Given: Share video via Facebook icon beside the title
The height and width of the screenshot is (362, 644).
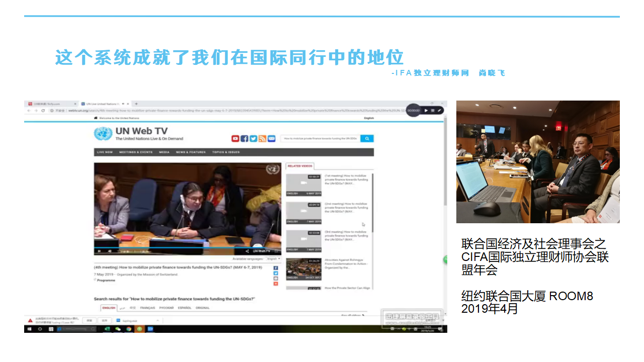Looking at the screenshot, I should point(276,268).
